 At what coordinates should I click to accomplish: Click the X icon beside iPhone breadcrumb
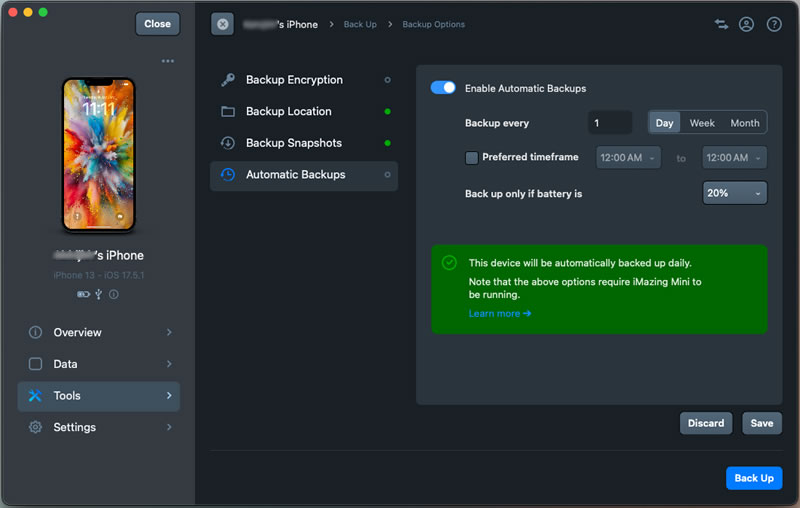222,24
